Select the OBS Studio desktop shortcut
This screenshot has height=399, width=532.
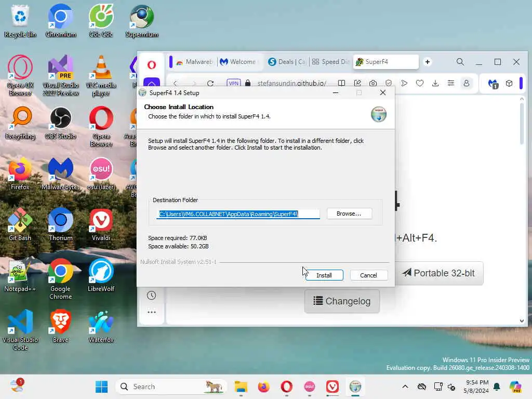pos(60,123)
